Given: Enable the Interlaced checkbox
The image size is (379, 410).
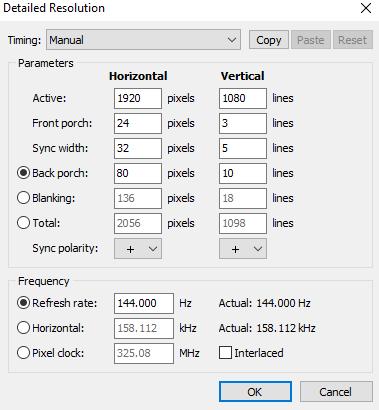Looking at the screenshot, I should pos(225,353).
